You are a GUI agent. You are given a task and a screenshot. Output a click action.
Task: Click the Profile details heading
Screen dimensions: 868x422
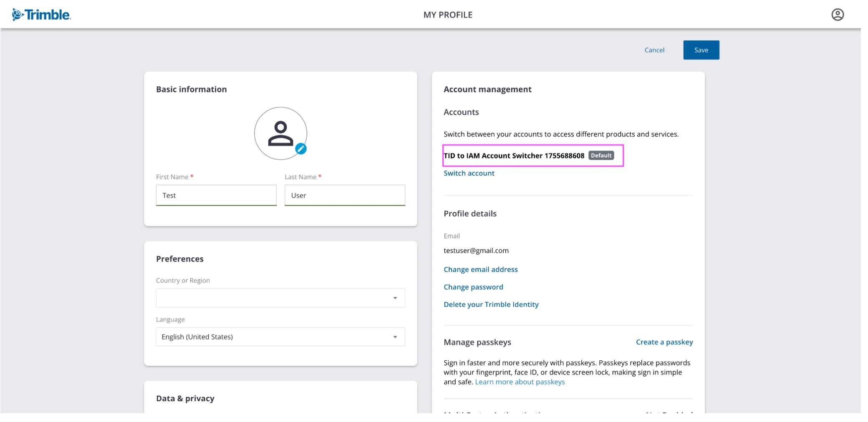coord(470,214)
